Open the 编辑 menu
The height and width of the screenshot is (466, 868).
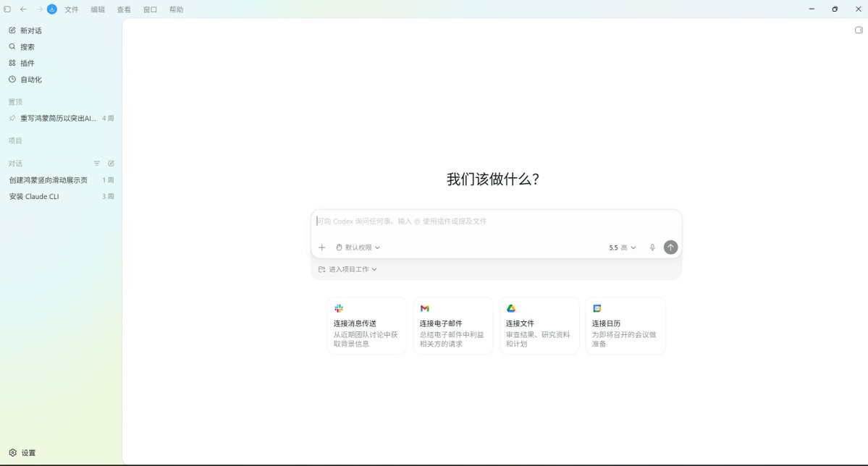(x=98, y=9)
